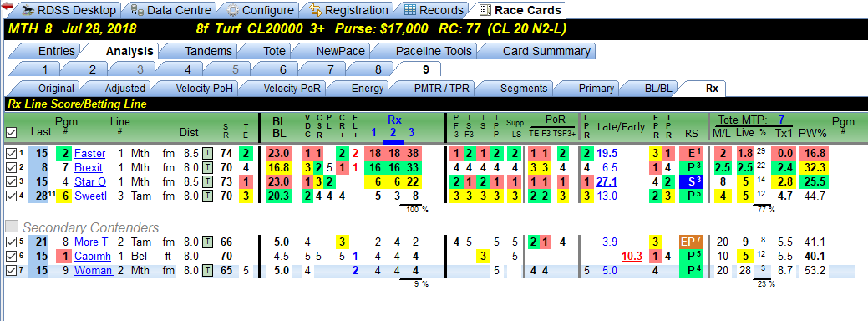Click the orange EP running style cell
Viewport: 868px width, 321px height.
(x=691, y=242)
